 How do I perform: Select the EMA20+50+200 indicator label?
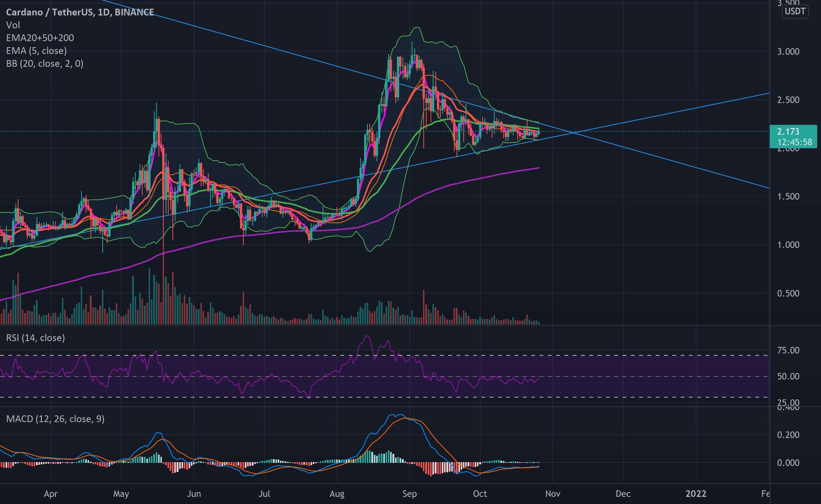[x=40, y=38]
